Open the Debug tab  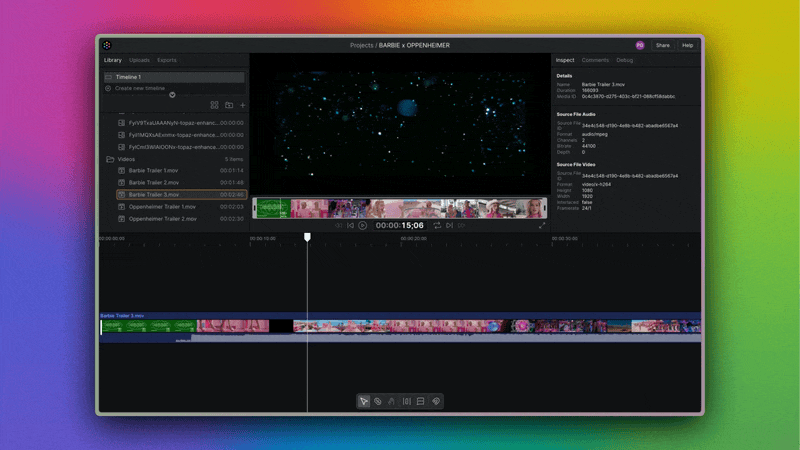coord(624,60)
